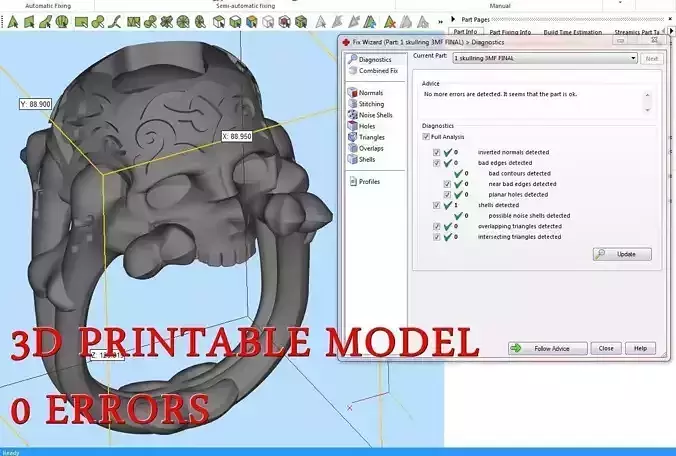Click the green-topped cube icon

pyautogui.click(x=235, y=22)
